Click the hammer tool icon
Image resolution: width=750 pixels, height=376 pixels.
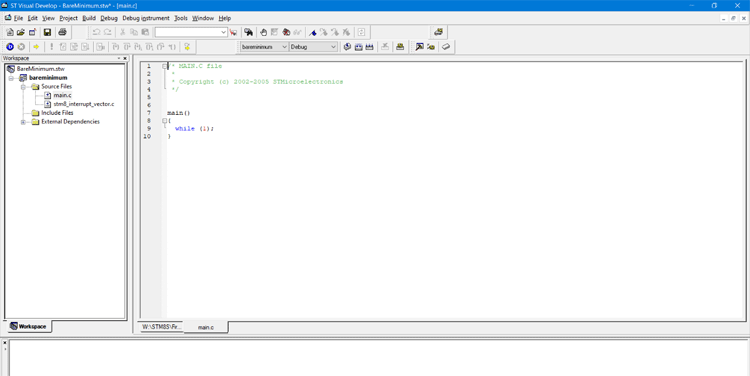tap(419, 47)
